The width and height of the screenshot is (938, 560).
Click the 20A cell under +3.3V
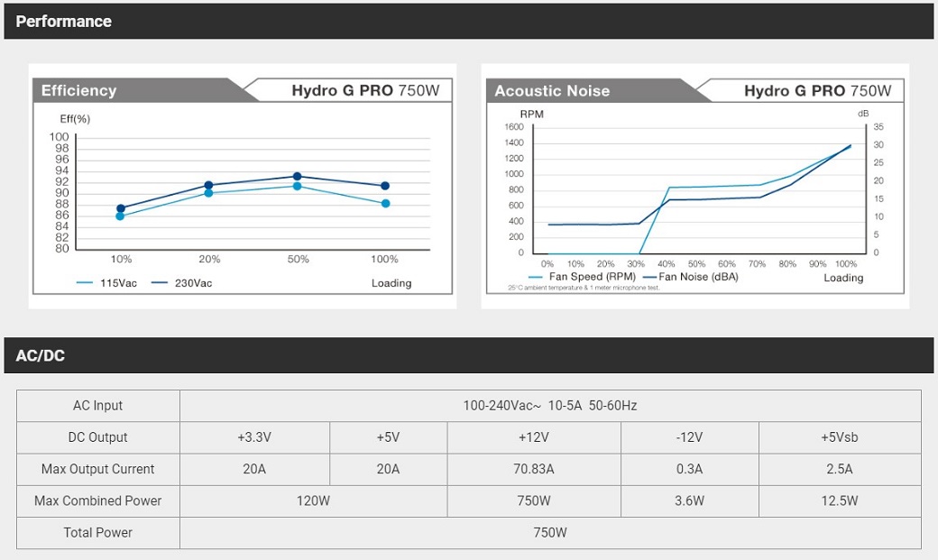(x=254, y=469)
